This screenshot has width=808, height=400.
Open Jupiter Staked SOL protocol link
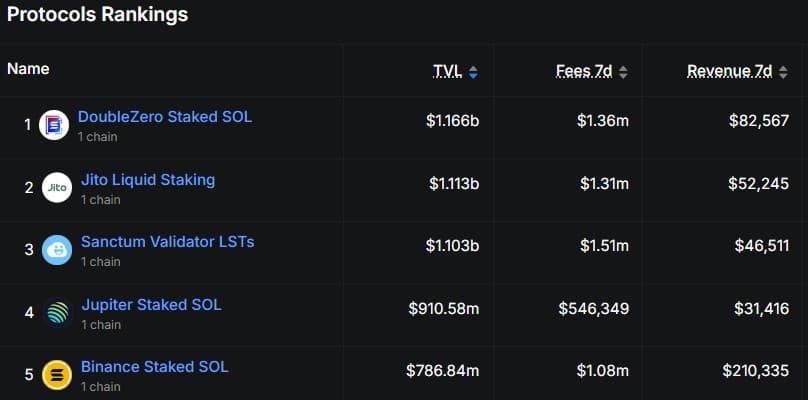coord(151,304)
